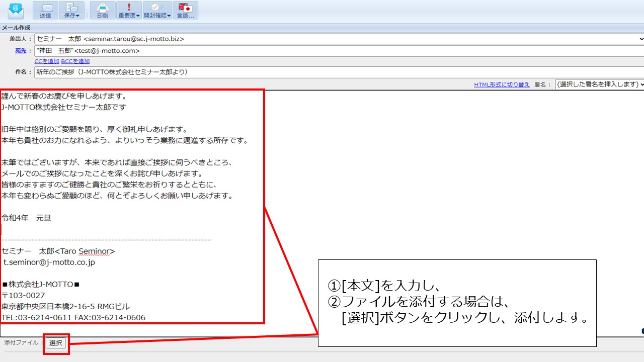The image size is (644, 362).
Task: Switch to HTML format with HTML形式に切り替え
Action: click(x=502, y=84)
